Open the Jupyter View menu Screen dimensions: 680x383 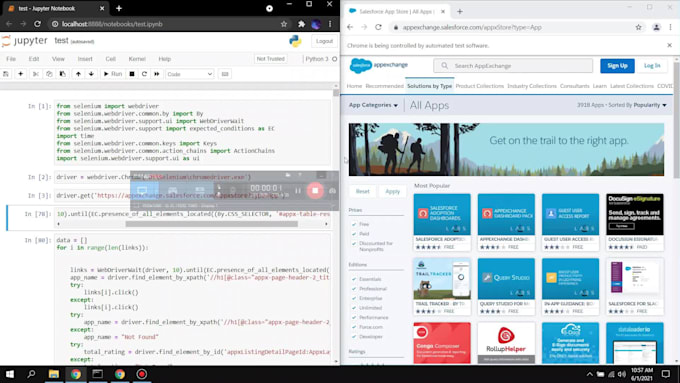click(58, 59)
